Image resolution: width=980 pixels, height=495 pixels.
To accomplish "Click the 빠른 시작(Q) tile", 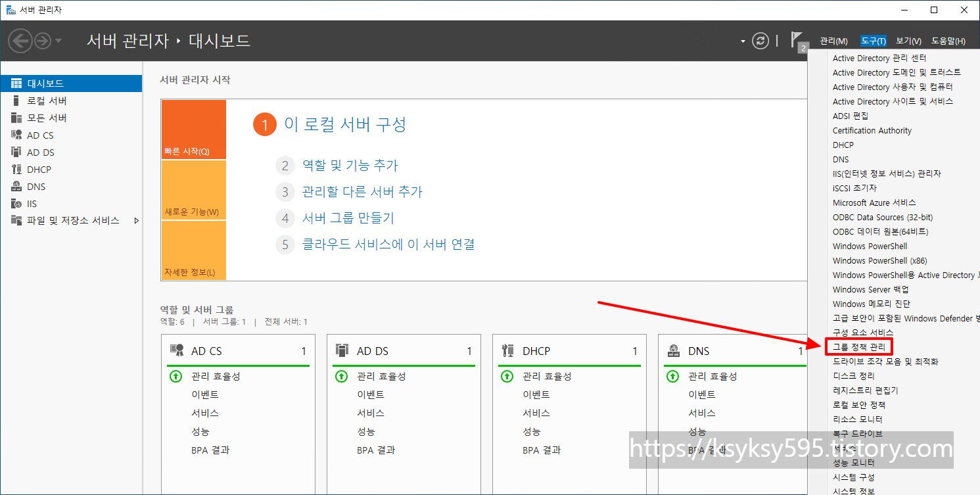I will click(193, 130).
